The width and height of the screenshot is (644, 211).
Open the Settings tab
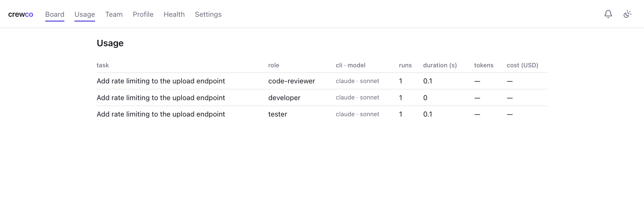click(x=208, y=14)
